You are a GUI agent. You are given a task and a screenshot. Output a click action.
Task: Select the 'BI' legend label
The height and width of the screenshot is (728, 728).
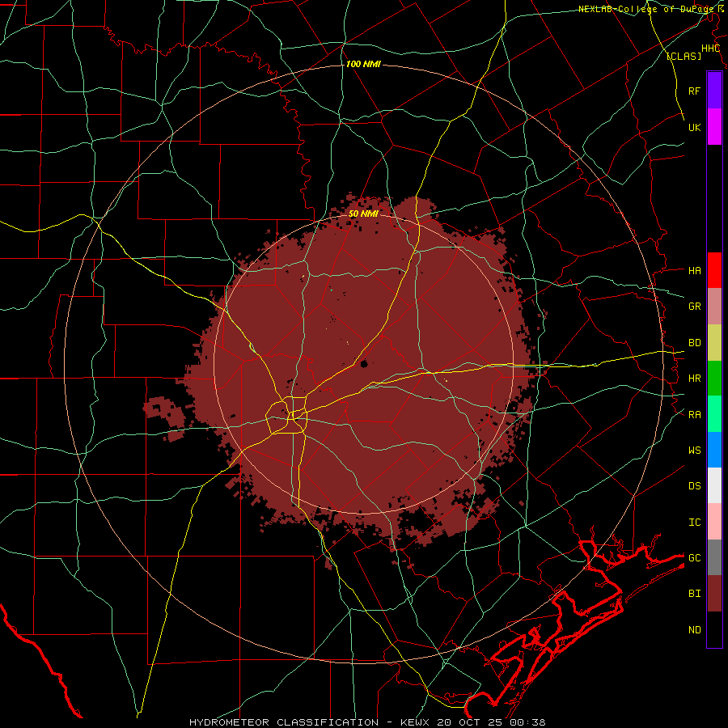pos(694,594)
